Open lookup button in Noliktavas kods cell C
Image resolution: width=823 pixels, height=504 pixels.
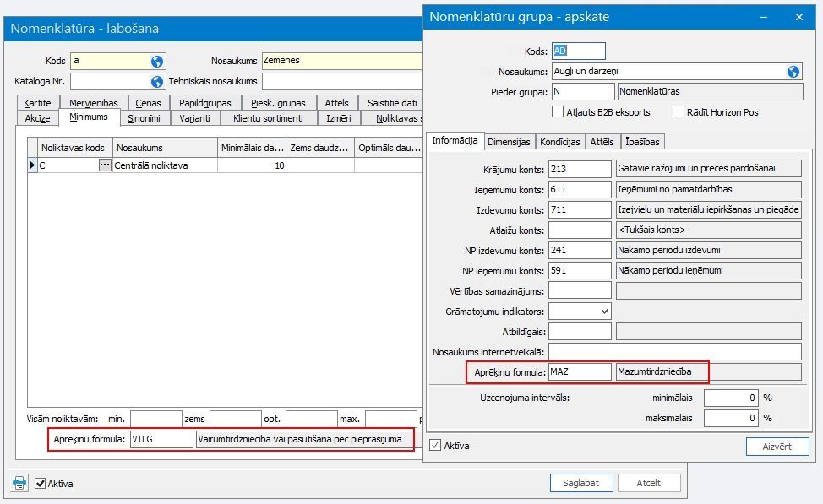(x=105, y=165)
